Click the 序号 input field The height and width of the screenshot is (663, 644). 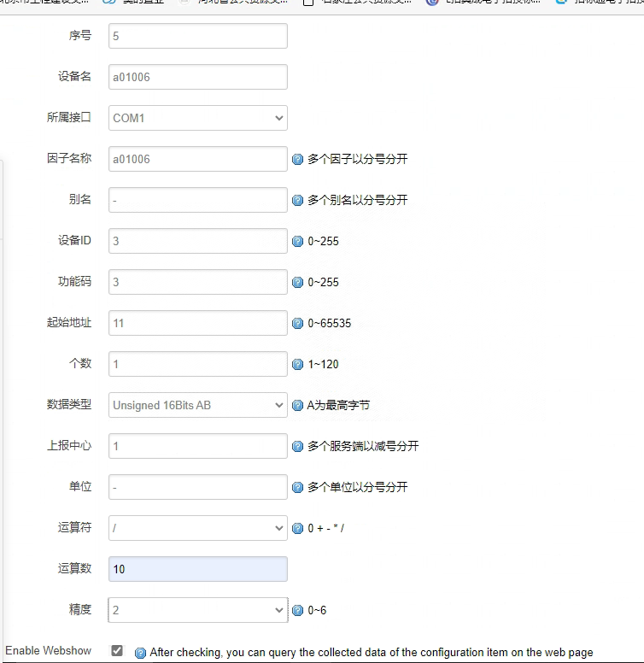(198, 36)
